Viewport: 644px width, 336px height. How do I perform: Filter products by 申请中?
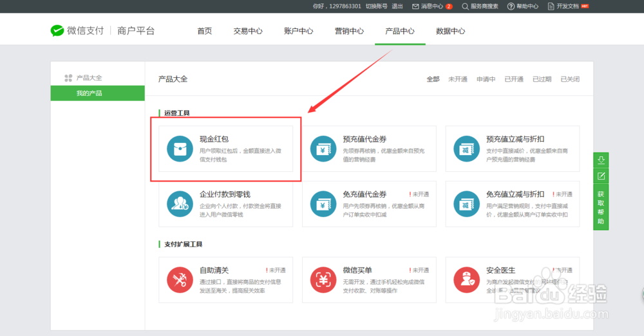click(x=486, y=79)
